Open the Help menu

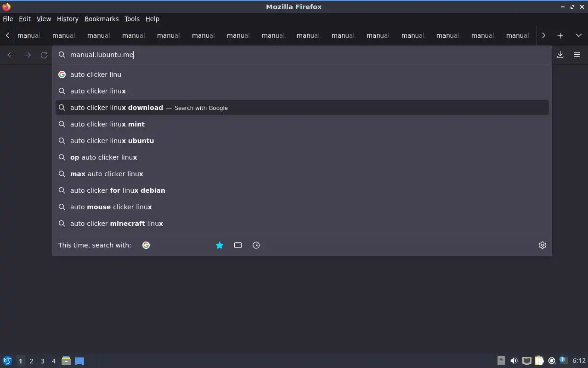(x=153, y=19)
